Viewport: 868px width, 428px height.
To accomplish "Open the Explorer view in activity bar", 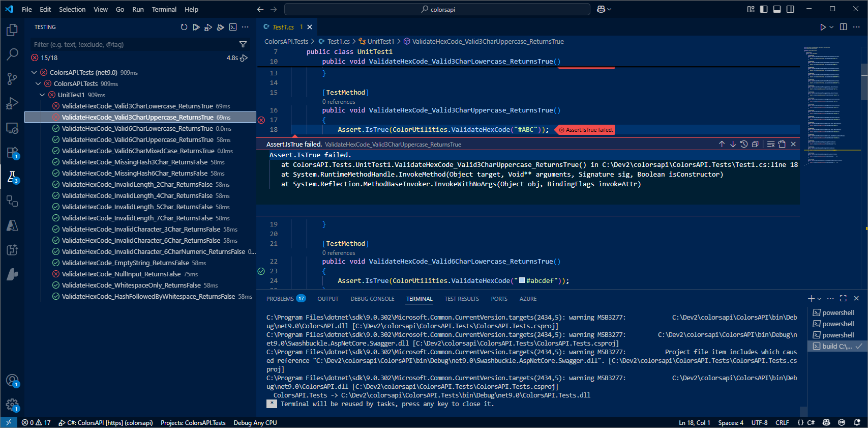I will (x=12, y=30).
